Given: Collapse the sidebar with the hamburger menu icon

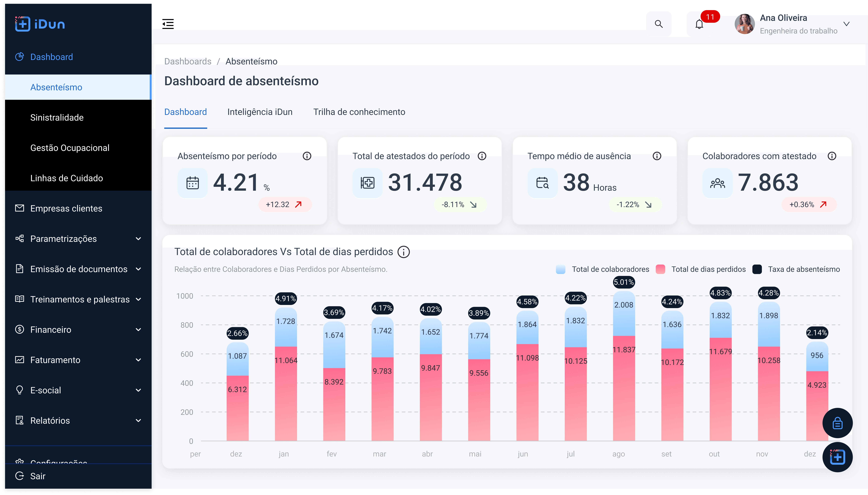Looking at the screenshot, I should point(168,24).
